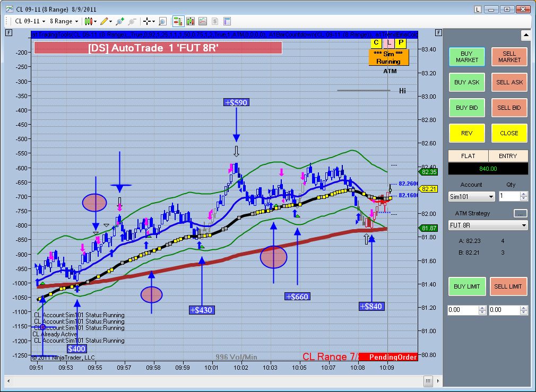This screenshot has height=392, width=536.
Task: Click the left F box on chart
Action: (x=9, y=33)
